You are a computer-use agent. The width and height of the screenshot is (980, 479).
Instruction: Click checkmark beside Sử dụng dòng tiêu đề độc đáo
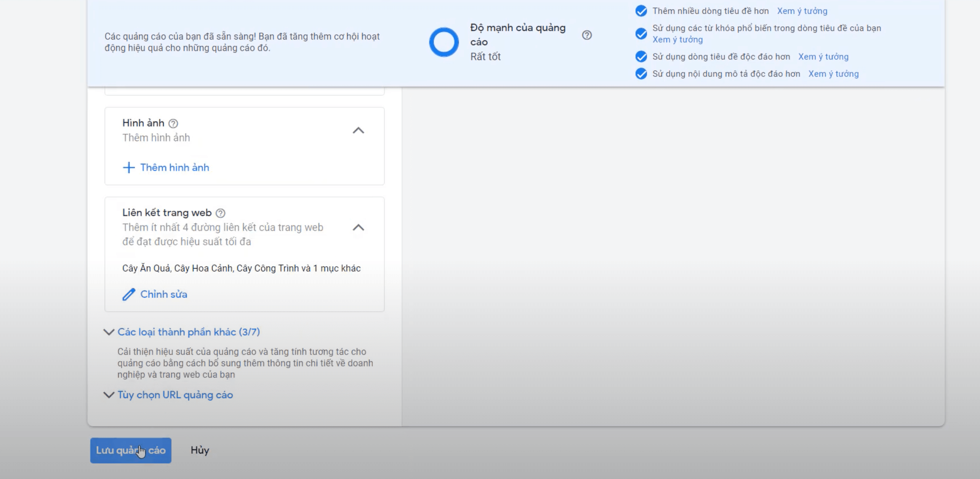[x=641, y=57]
